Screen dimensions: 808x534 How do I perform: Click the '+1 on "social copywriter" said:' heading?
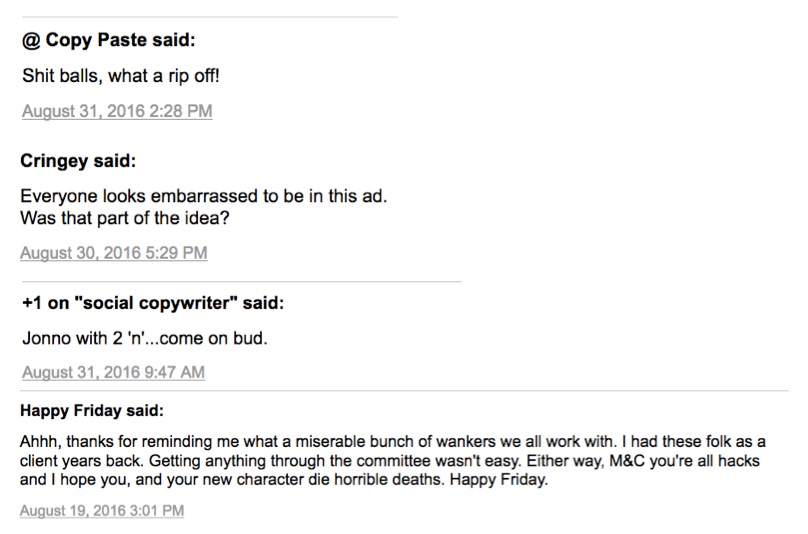click(153, 303)
